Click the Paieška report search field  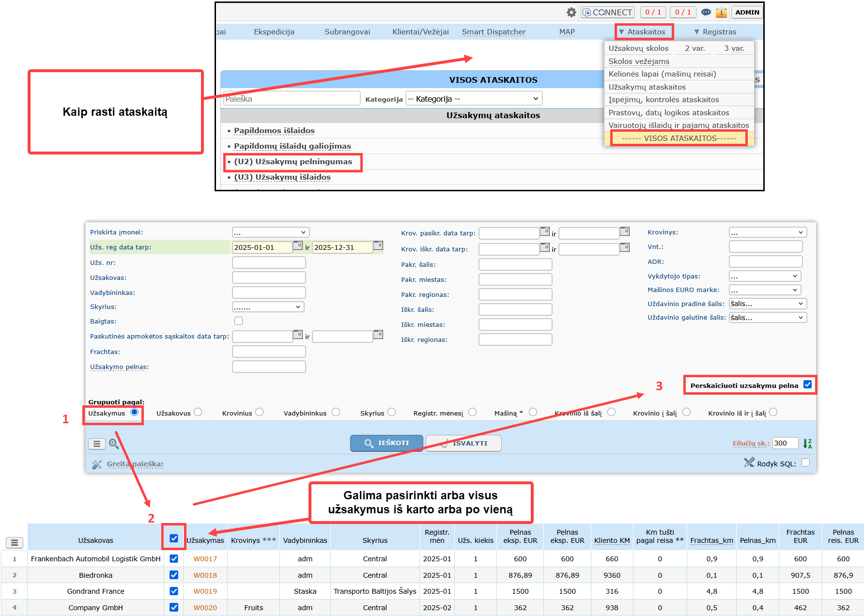[x=292, y=99]
